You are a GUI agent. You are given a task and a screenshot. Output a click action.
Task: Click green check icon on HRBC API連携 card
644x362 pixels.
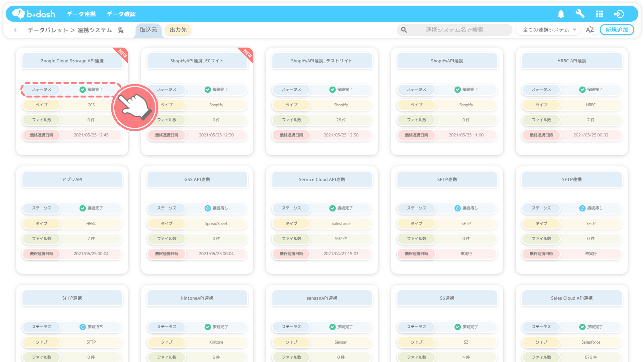582,89
